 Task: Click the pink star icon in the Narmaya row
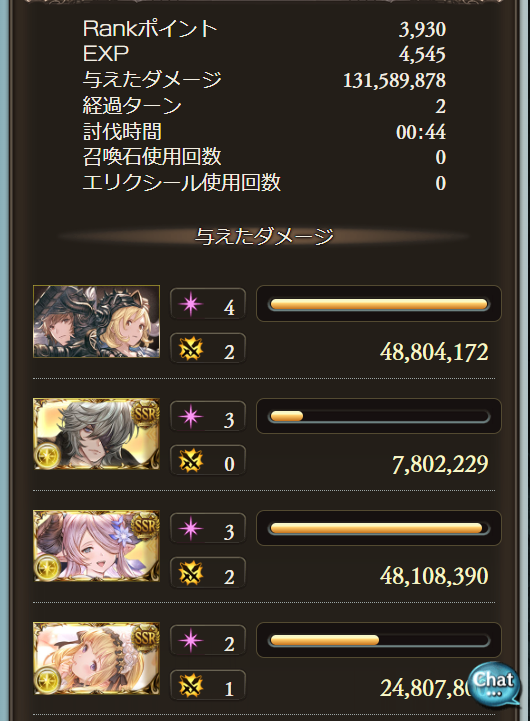tap(191, 529)
